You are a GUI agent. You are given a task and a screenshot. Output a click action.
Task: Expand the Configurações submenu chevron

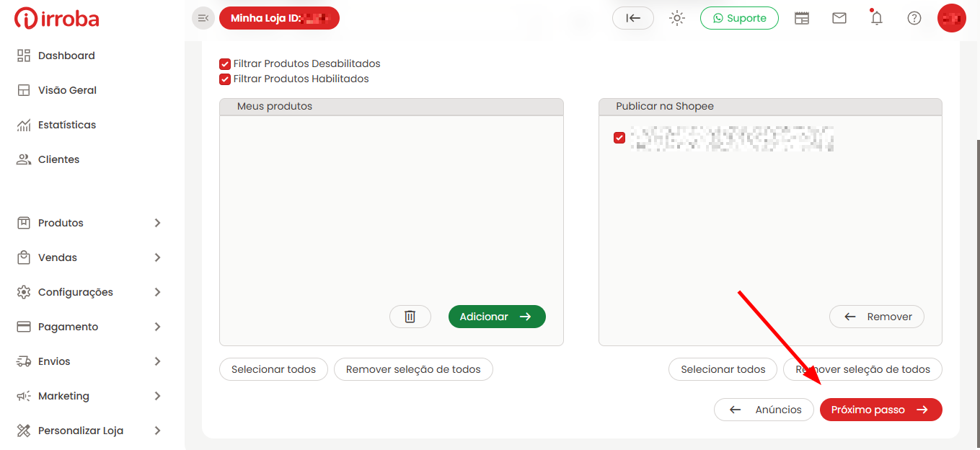click(158, 292)
